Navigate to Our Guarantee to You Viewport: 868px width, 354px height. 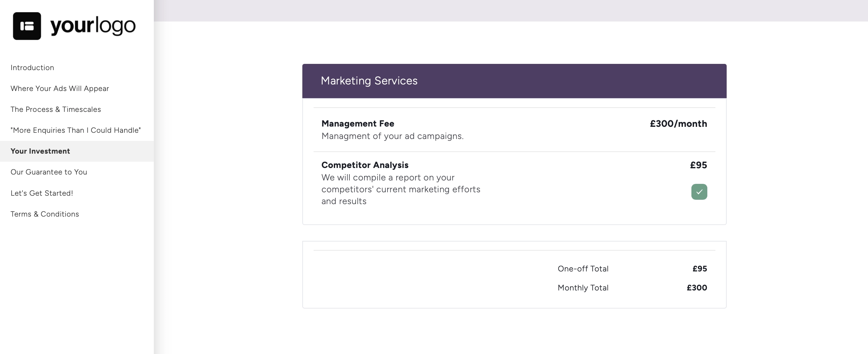tap(49, 172)
